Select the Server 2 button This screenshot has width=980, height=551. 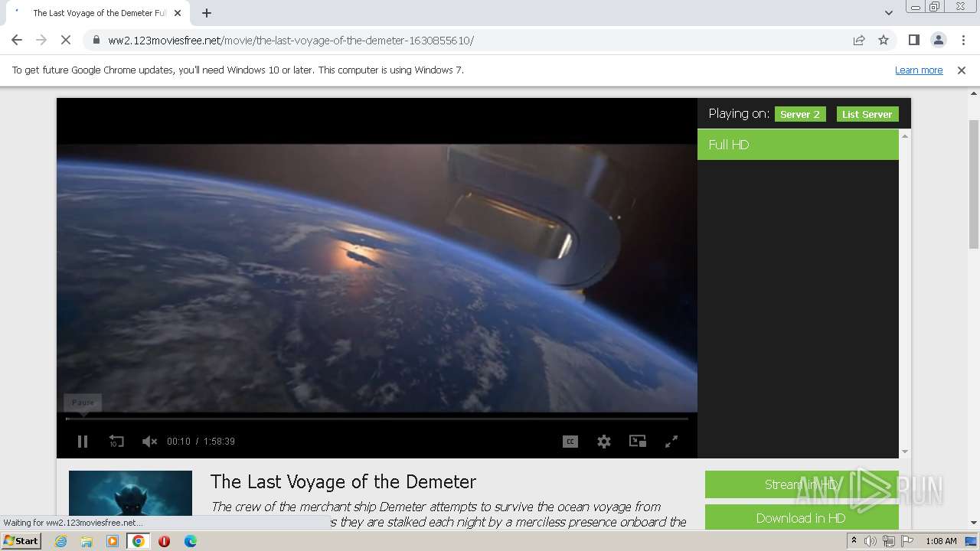(800, 114)
